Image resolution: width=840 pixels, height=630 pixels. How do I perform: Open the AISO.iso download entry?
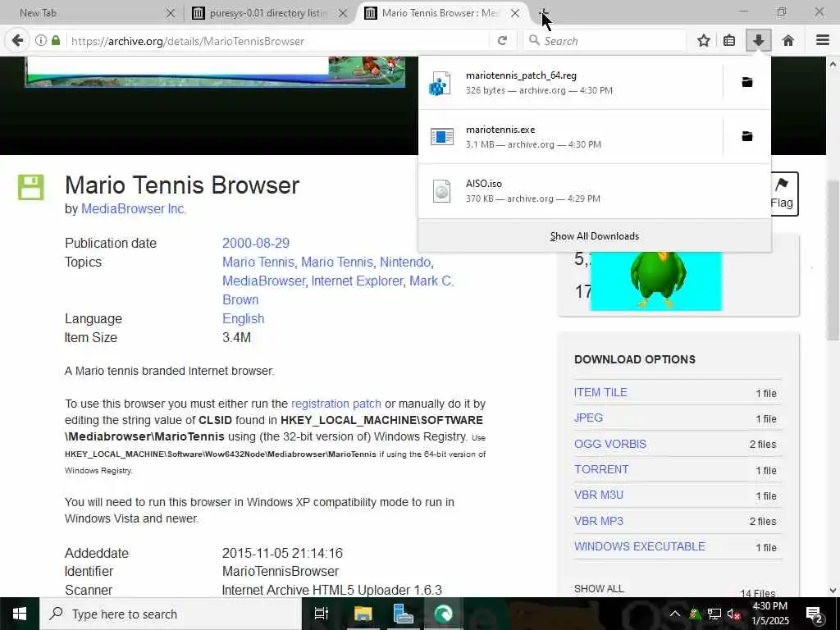pyautogui.click(x=595, y=190)
